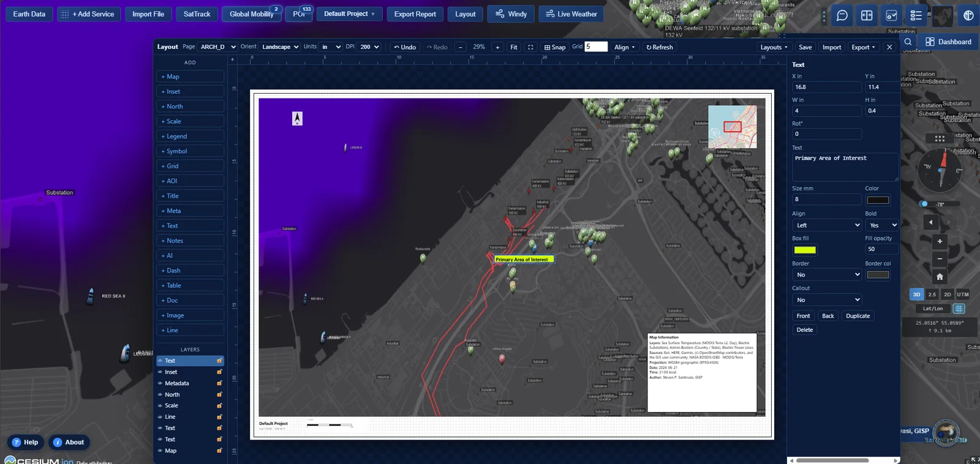The height and width of the screenshot is (464, 980).
Task: Open Add Service menu
Action: [88, 14]
